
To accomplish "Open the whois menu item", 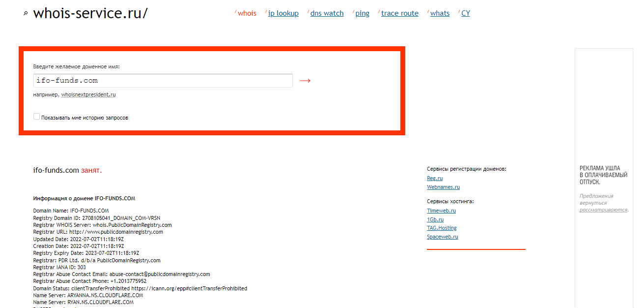I will (x=247, y=13).
